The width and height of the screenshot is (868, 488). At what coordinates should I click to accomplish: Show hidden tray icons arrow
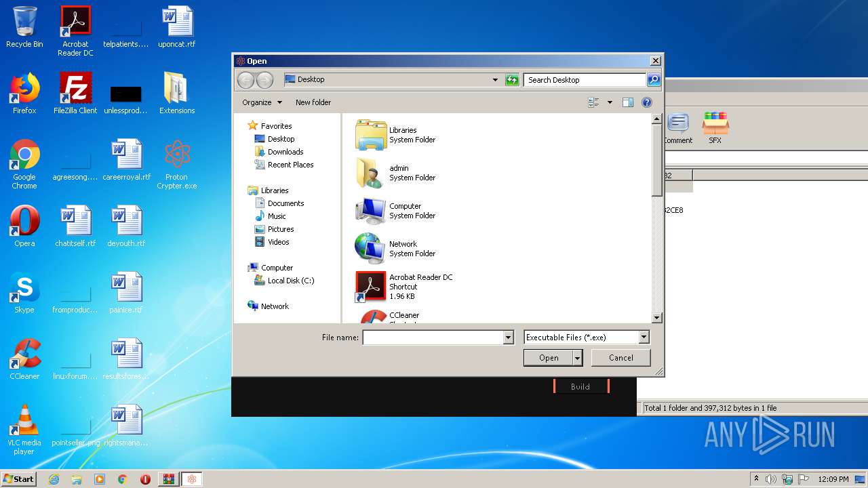point(756,479)
